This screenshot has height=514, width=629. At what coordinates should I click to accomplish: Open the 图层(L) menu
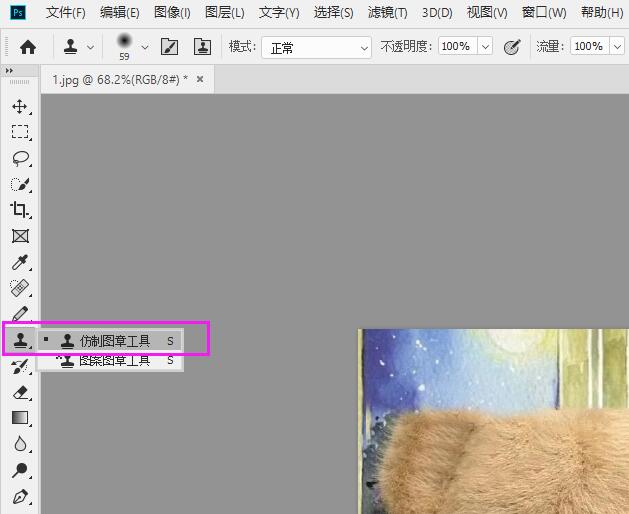[x=225, y=13]
